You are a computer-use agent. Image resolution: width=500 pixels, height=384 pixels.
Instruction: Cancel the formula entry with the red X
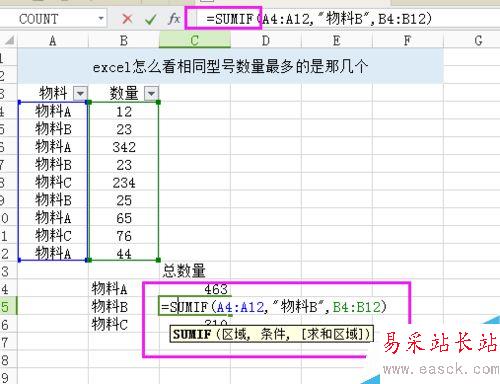coord(127,19)
